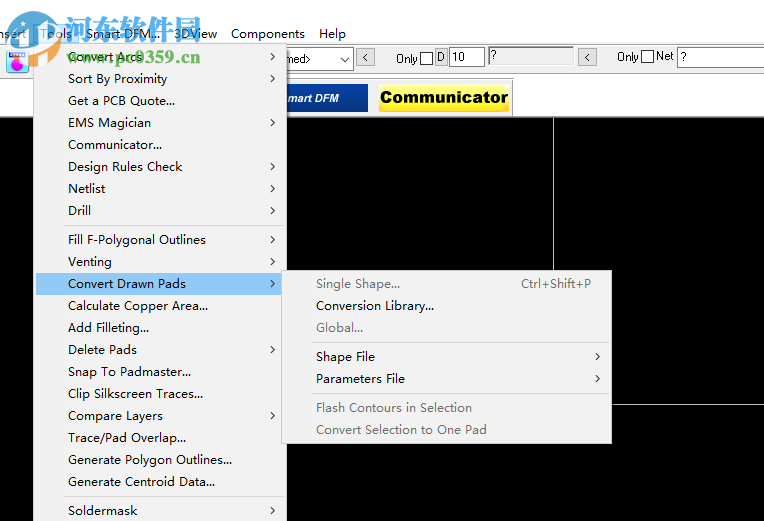The image size is (764, 521).
Task: Select Communicator... menu entry
Action: coord(160,145)
